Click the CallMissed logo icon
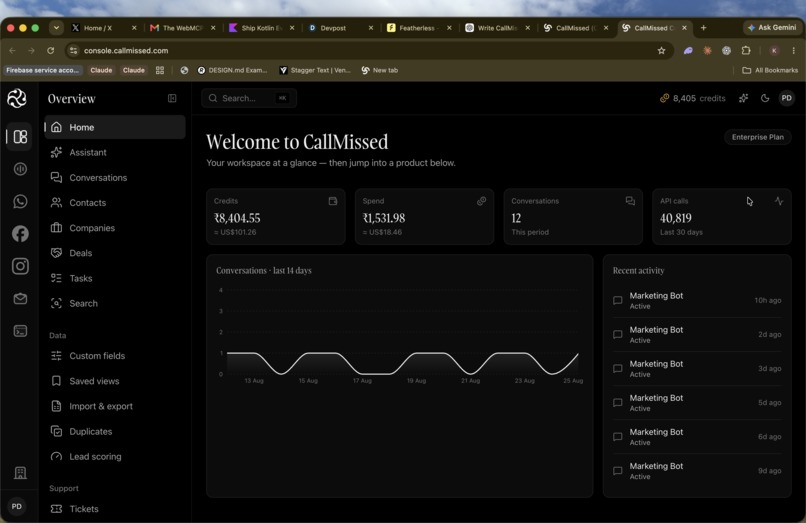 (x=16, y=98)
